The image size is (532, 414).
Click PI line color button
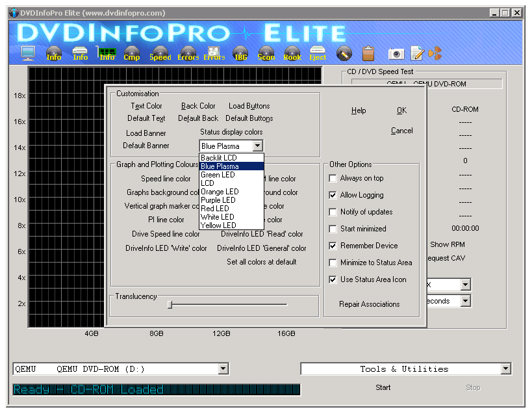[x=166, y=220]
